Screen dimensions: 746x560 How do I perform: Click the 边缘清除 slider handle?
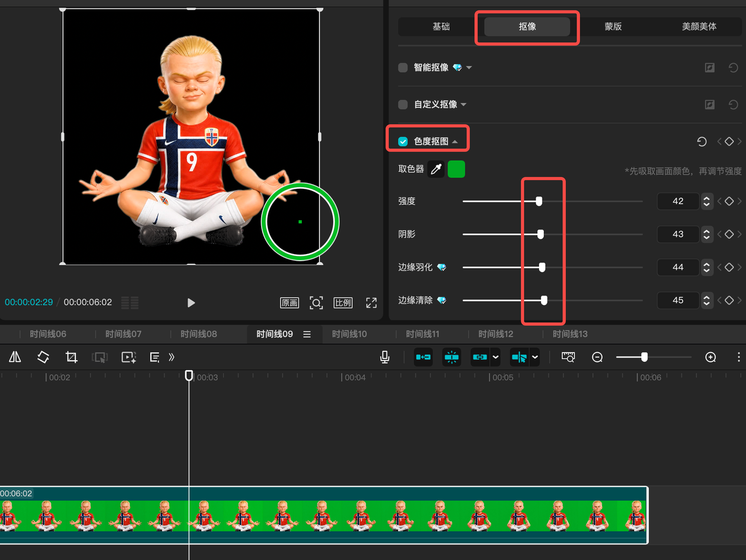click(544, 301)
